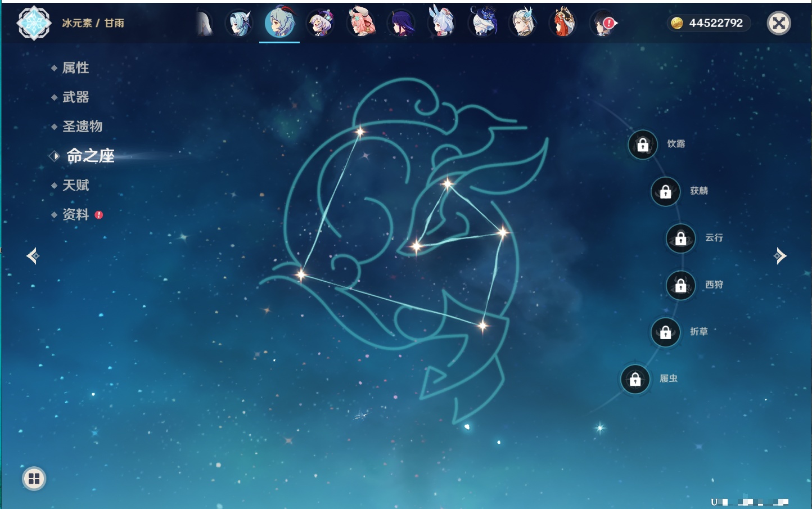This screenshot has width=812, height=509.
Task: Click the locked 获麟 constellation node
Action: [665, 192]
